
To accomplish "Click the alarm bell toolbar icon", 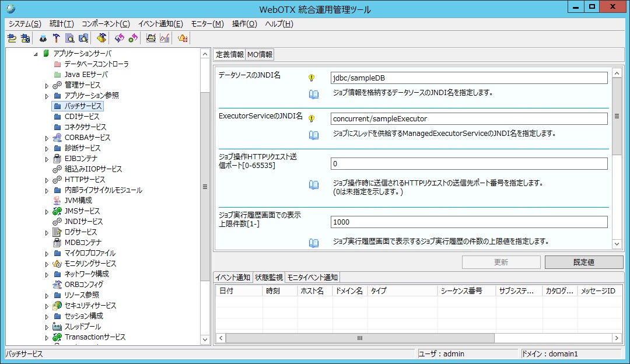I will pyautogui.click(x=183, y=38).
